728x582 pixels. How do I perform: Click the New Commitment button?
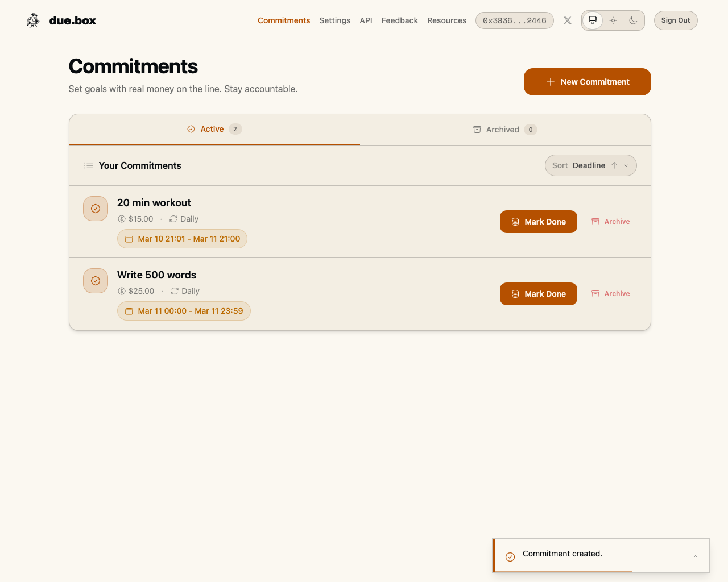click(587, 82)
